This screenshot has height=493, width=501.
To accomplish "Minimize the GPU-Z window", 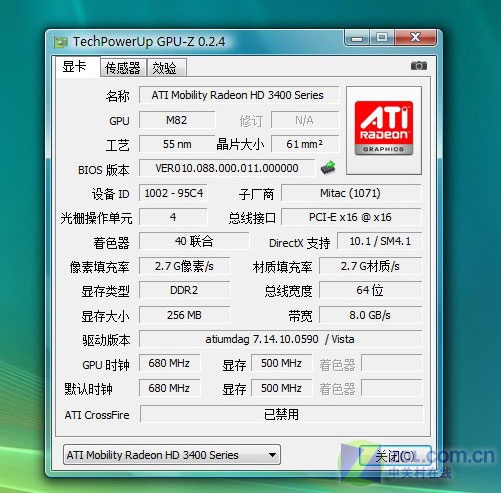I will [357, 38].
